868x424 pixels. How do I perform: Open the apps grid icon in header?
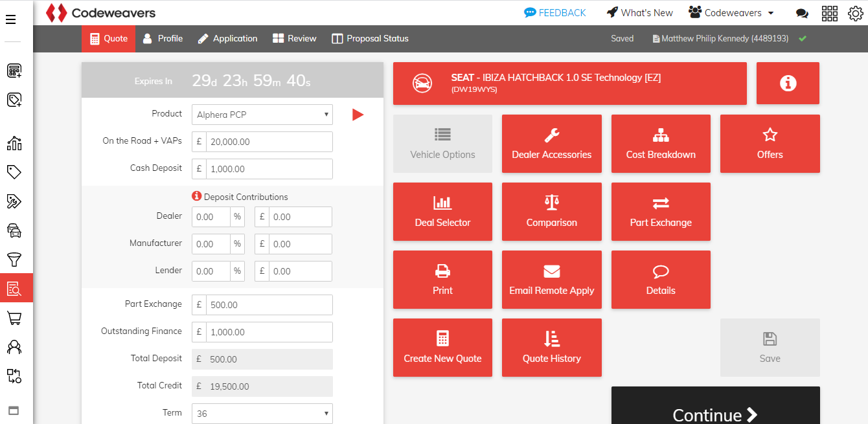click(x=829, y=13)
